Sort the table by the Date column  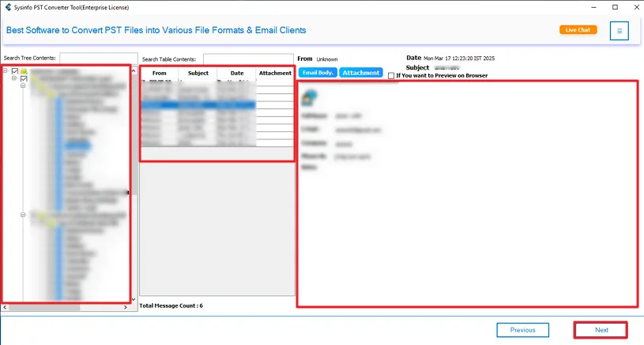pos(237,74)
